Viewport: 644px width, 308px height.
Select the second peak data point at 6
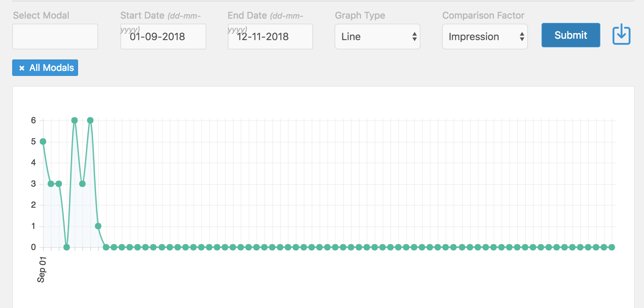(90, 120)
